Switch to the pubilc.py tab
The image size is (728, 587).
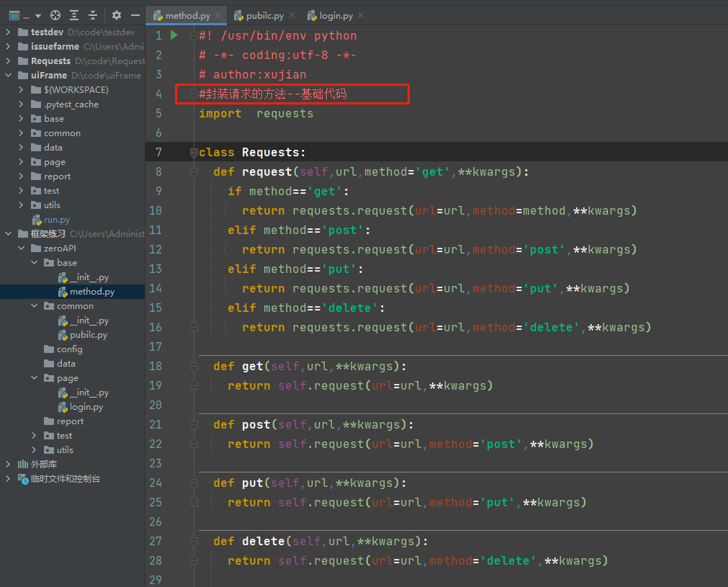[264, 16]
